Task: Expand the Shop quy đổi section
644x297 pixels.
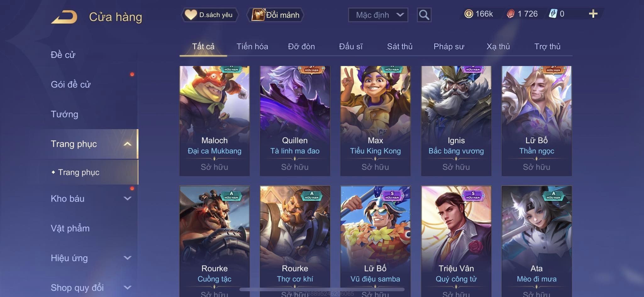Action: 127,287
